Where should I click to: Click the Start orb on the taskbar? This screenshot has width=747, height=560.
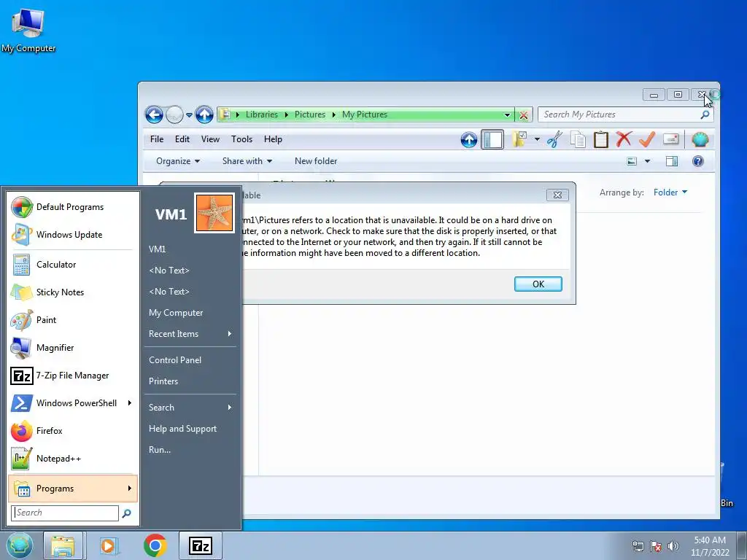19,545
